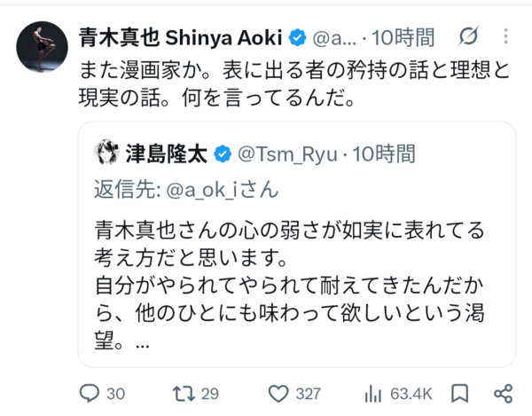Click the Grok slashed-circle icon
Screen dimensions: 532x416
click(x=468, y=36)
